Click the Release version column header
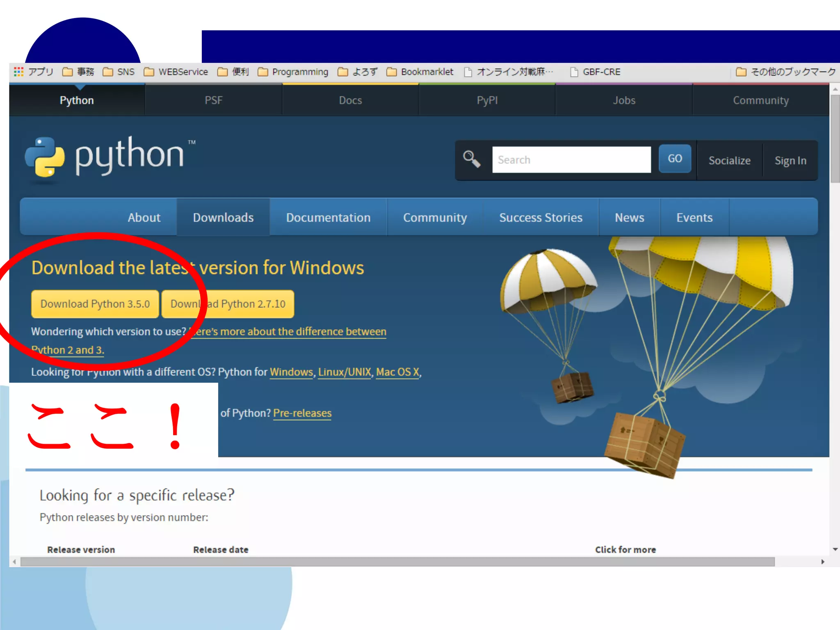 pyautogui.click(x=81, y=550)
